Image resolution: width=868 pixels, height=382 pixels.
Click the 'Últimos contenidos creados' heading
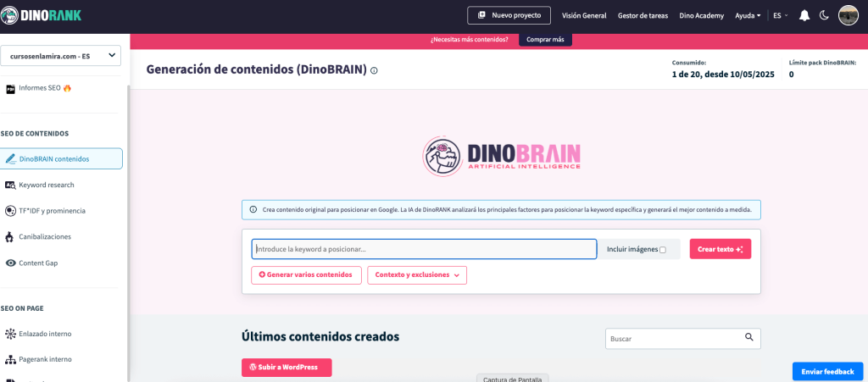point(320,336)
